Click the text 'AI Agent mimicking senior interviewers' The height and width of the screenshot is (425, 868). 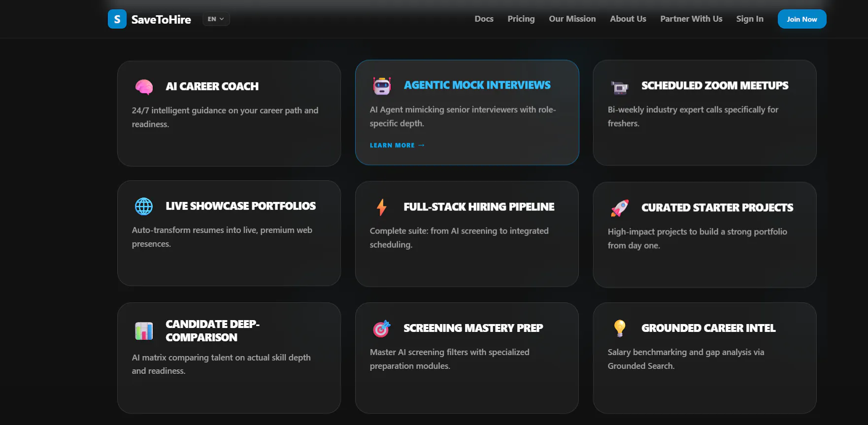tap(444, 109)
